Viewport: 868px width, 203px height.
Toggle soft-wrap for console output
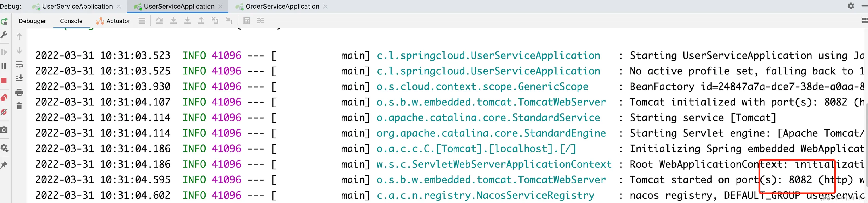(x=19, y=64)
